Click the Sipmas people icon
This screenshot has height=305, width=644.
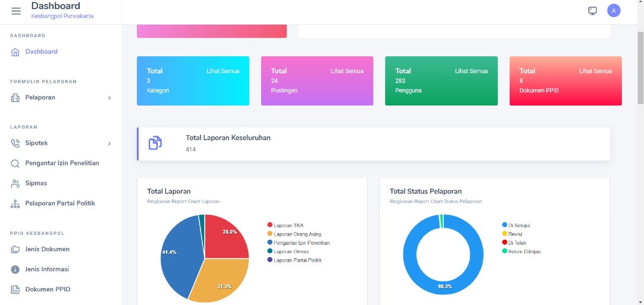click(x=15, y=183)
